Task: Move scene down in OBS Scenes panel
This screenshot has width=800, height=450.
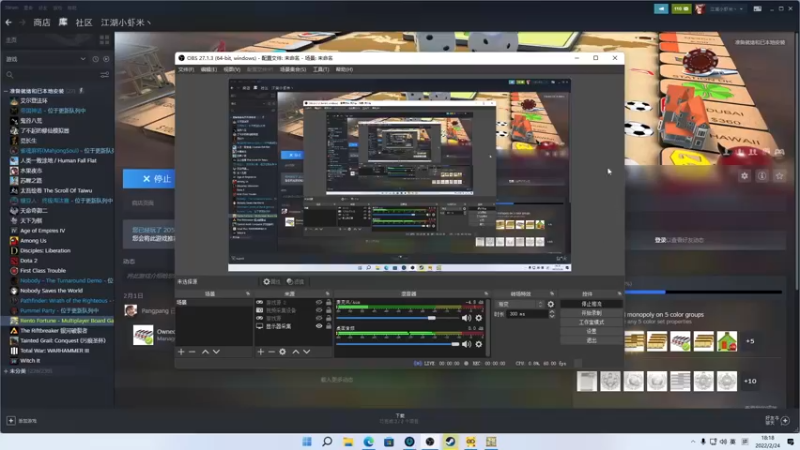Action: tap(216, 352)
